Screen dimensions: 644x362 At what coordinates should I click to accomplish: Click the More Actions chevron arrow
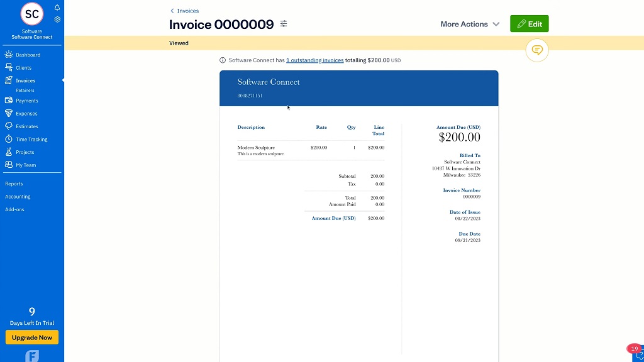click(496, 25)
